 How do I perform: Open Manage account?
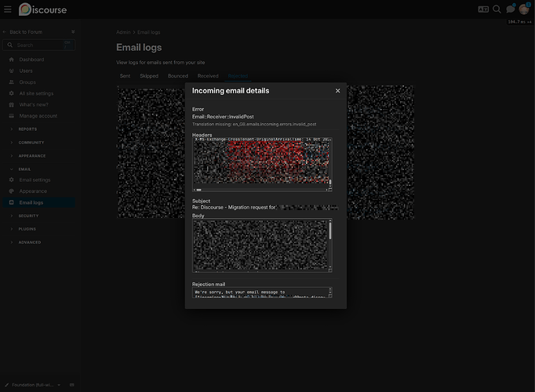(38, 116)
